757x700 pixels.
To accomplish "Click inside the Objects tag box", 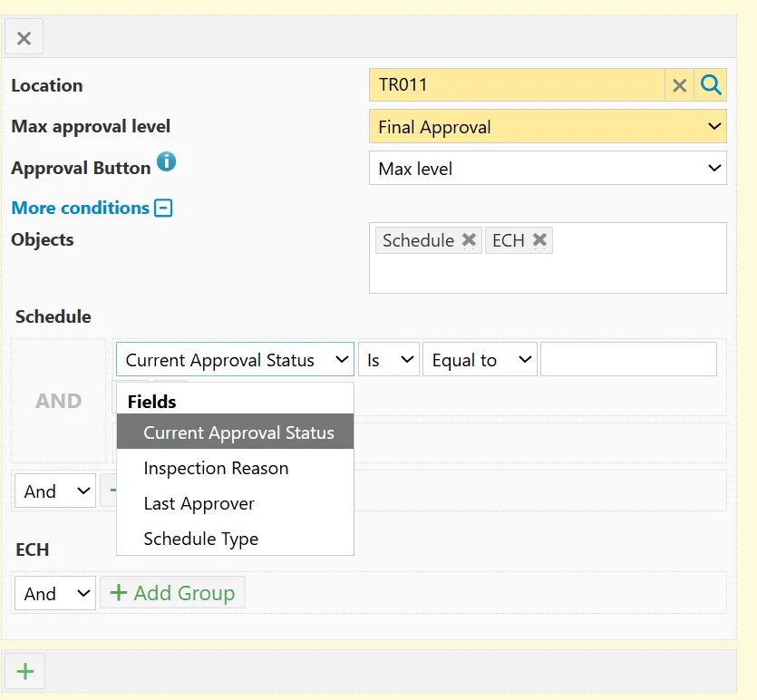I will [548, 258].
